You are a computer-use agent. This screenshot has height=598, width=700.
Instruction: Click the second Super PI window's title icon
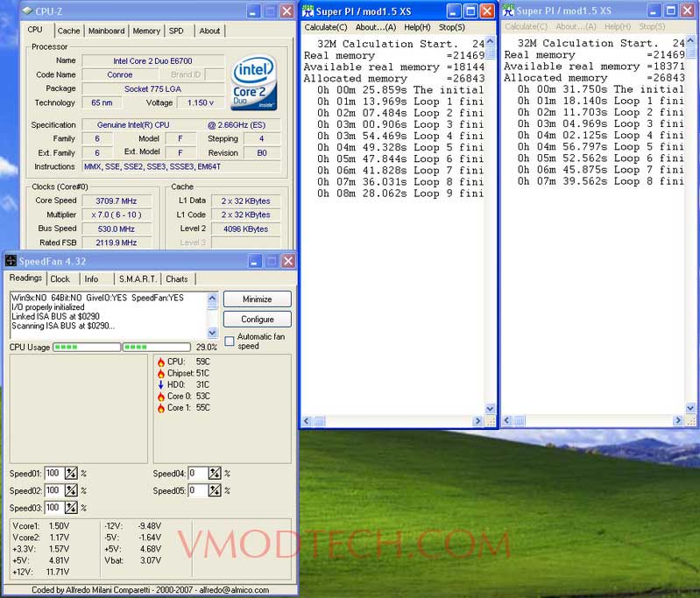tap(508, 11)
